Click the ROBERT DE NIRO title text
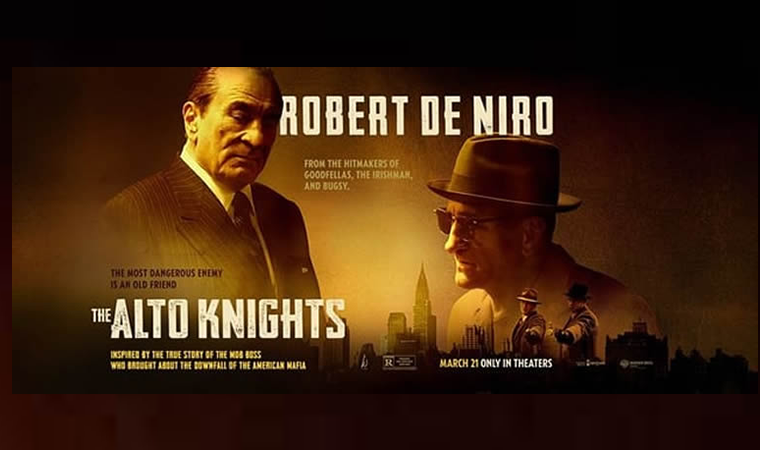Viewport: 760px width, 450px height. (x=417, y=115)
